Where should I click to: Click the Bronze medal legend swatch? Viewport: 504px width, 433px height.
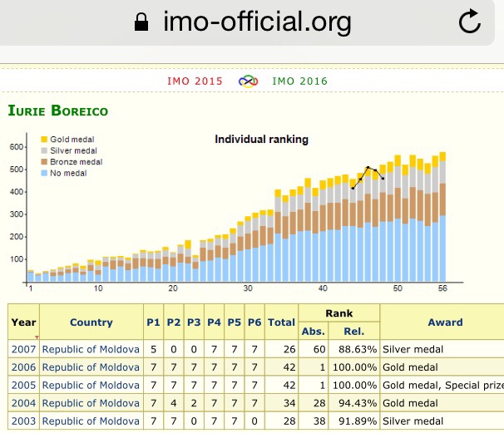point(44,162)
